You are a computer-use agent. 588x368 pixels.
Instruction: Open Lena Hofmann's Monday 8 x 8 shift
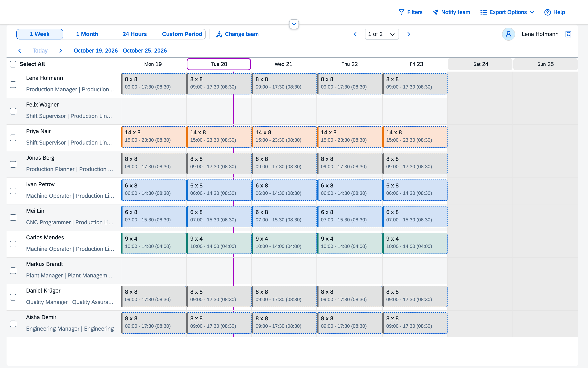pos(154,84)
